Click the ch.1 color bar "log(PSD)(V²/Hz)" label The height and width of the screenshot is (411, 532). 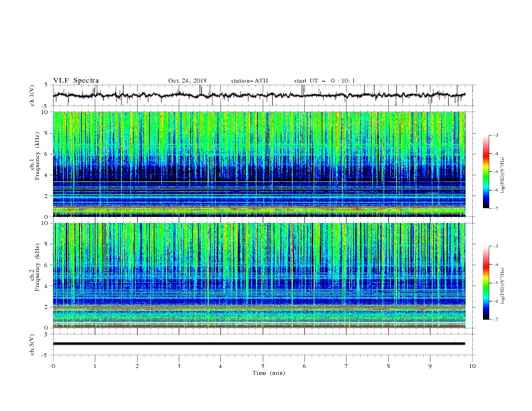tap(503, 175)
